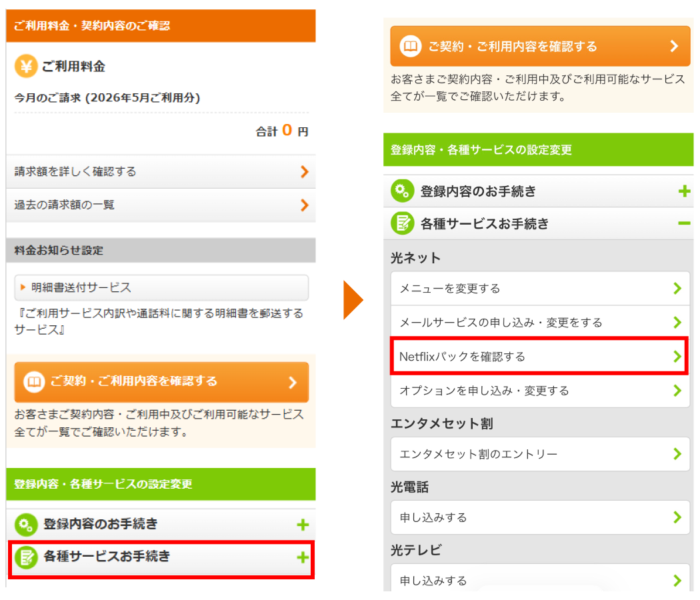
Task: Open エンタメセット割のエントリー
Action: [540, 454]
